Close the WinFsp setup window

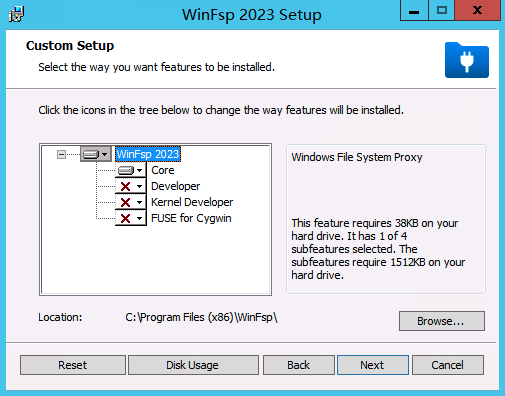pyautogui.click(x=478, y=11)
